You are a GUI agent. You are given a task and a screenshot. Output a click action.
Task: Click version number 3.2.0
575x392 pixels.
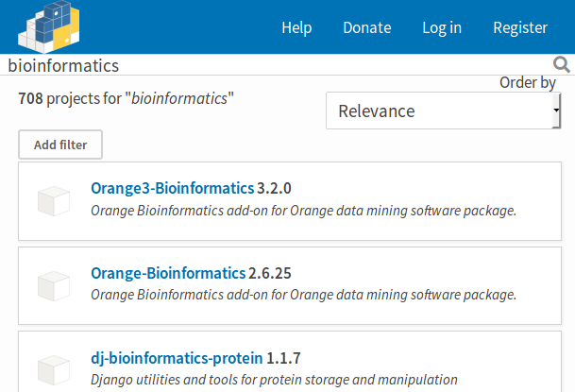tap(275, 187)
